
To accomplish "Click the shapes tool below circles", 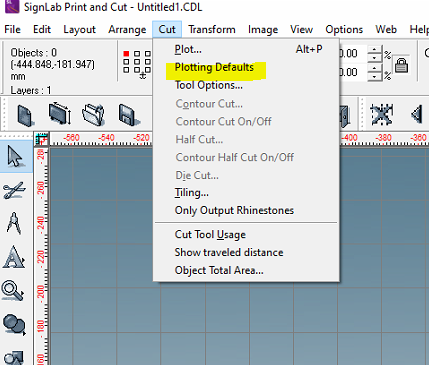I will (x=15, y=358).
